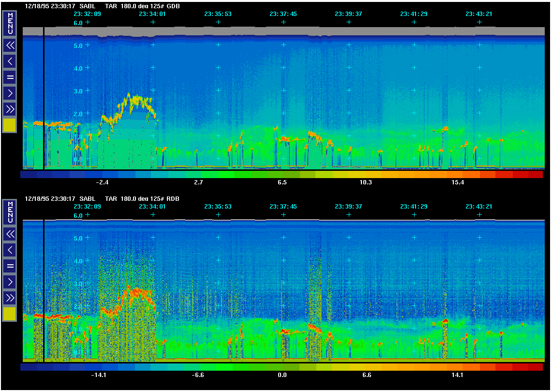This screenshot has width=552, height=392.
Task: Toggle the yellow square in RDB panel
Action: (10, 314)
